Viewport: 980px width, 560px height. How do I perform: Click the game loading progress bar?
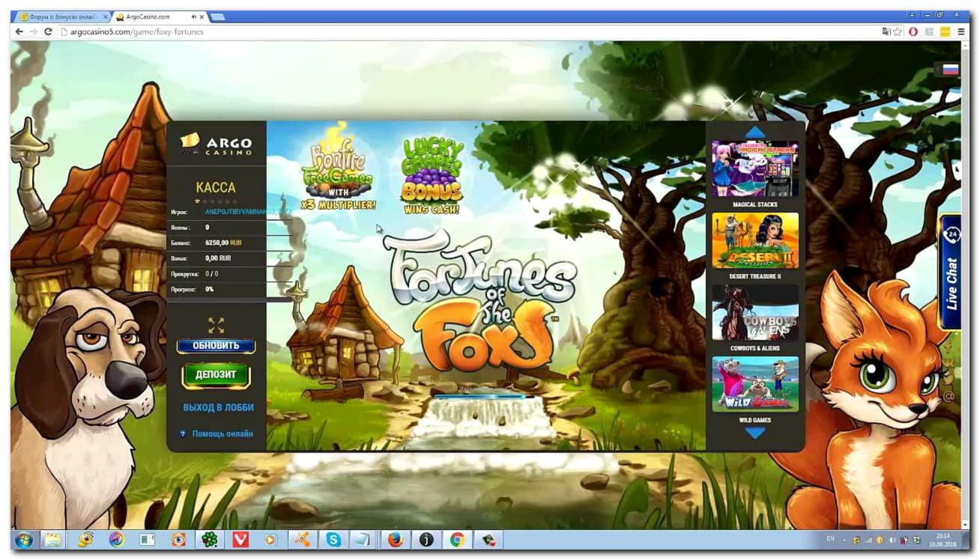[485, 396]
